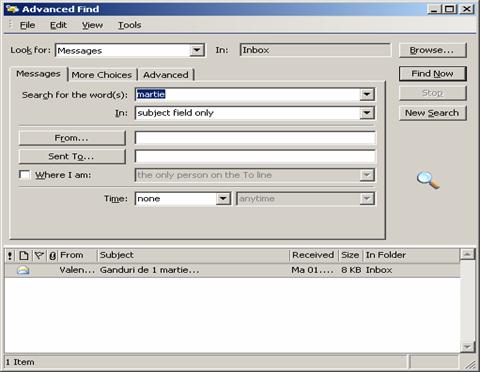Open the Tools menu
This screenshot has height=372, width=480.
[x=129, y=25]
